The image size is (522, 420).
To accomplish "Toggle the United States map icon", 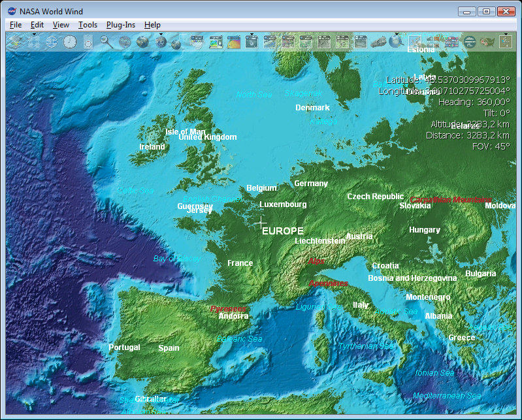I will point(487,42).
